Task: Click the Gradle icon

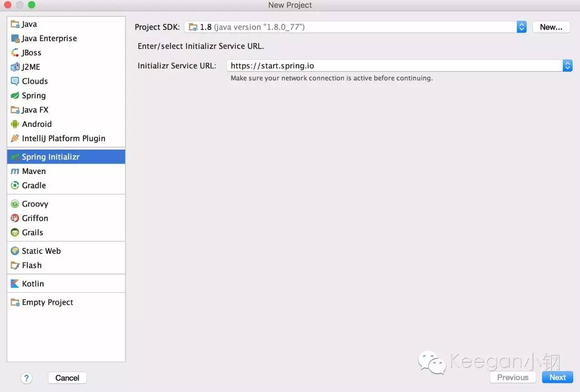Action: pyautogui.click(x=15, y=185)
